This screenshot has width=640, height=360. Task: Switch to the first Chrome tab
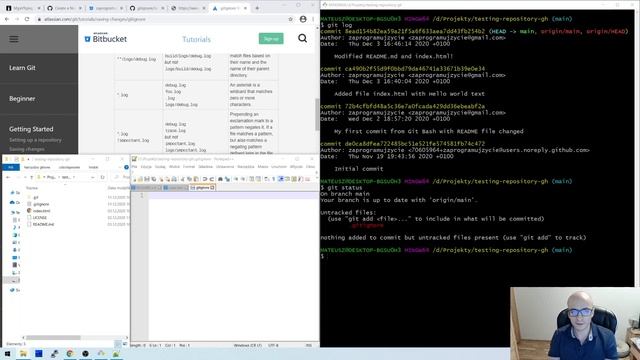click(23, 8)
